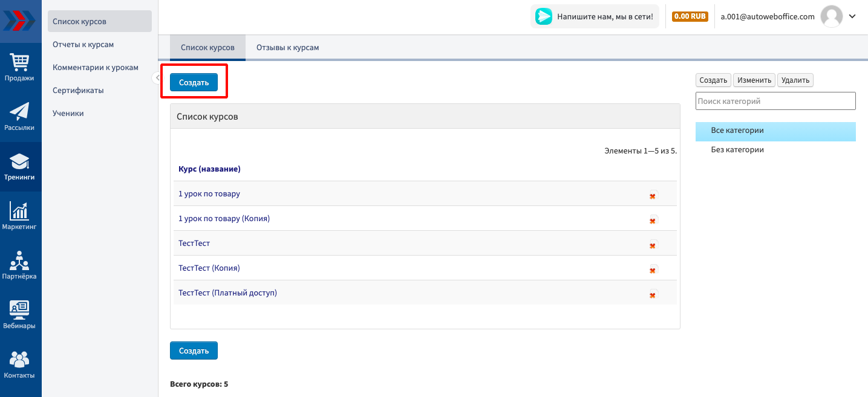Click the Удалить category button
Viewport: 868px width, 397px height.
795,80
